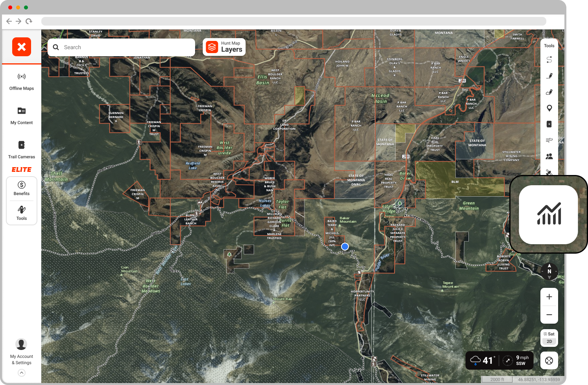This screenshot has height=385, width=588.
Task: Select the satellite tracker tool icon
Action: click(x=549, y=172)
